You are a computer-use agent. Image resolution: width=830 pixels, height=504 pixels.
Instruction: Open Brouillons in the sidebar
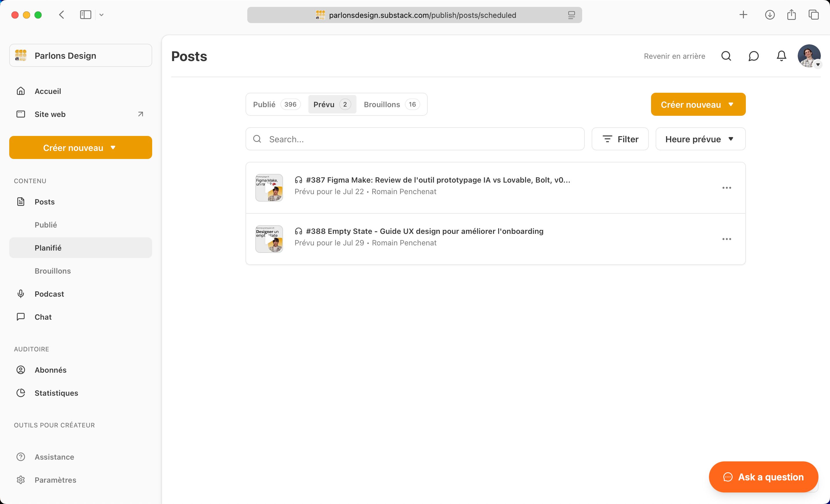[x=52, y=271]
